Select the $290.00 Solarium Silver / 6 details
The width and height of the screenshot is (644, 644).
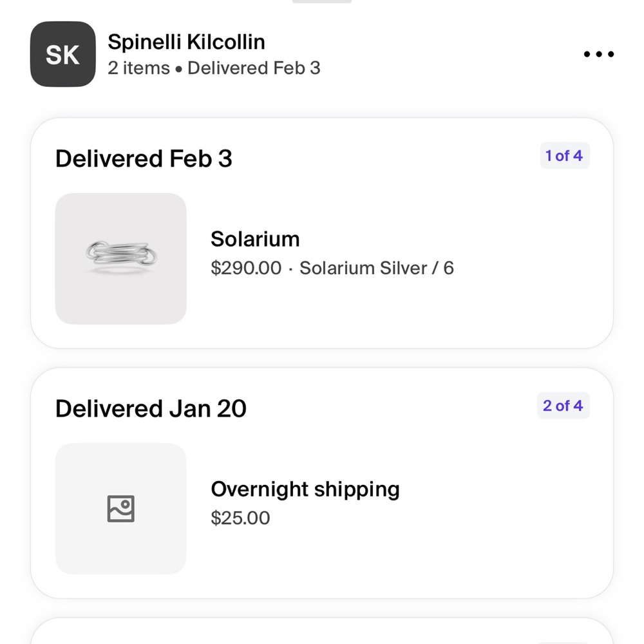pyautogui.click(x=332, y=268)
